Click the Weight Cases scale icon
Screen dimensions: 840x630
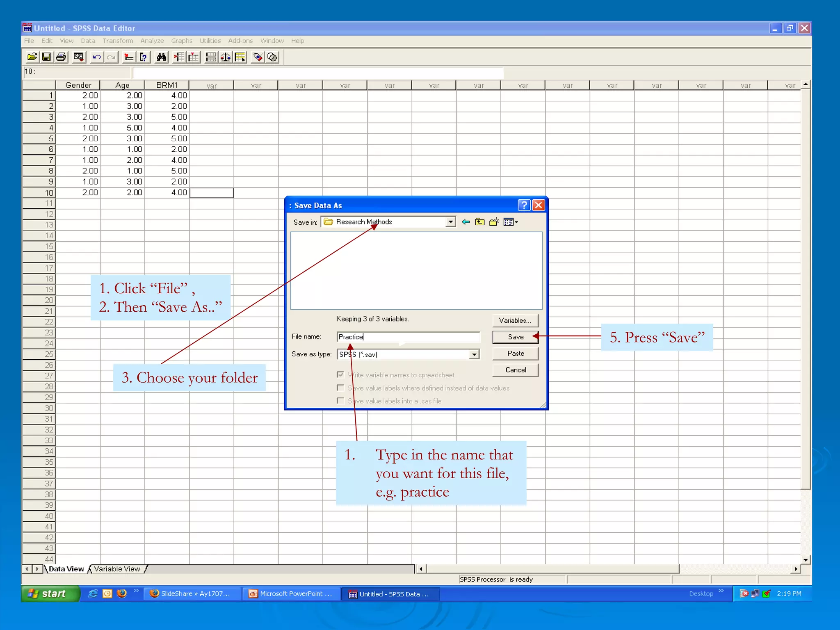[x=225, y=57]
